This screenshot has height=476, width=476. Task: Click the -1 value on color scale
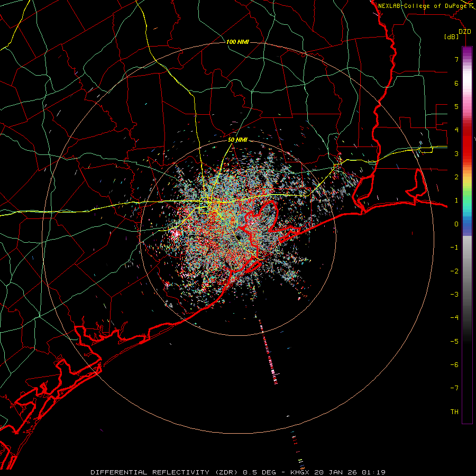(454, 248)
